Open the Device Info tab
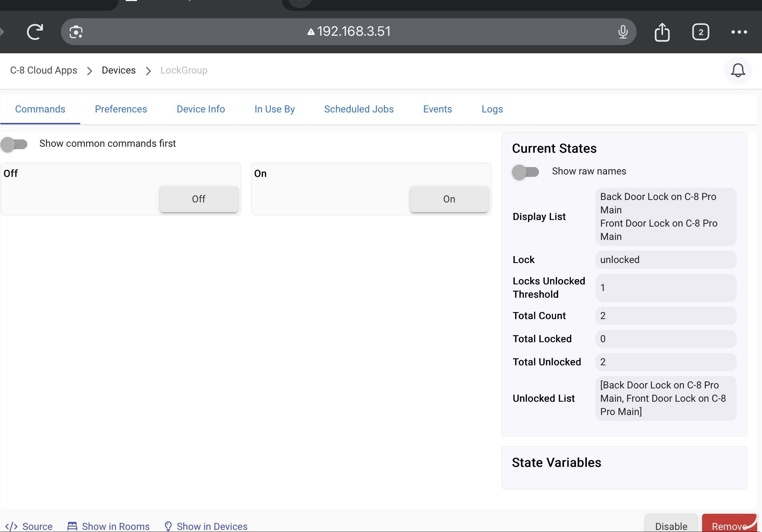 pyautogui.click(x=201, y=109)
